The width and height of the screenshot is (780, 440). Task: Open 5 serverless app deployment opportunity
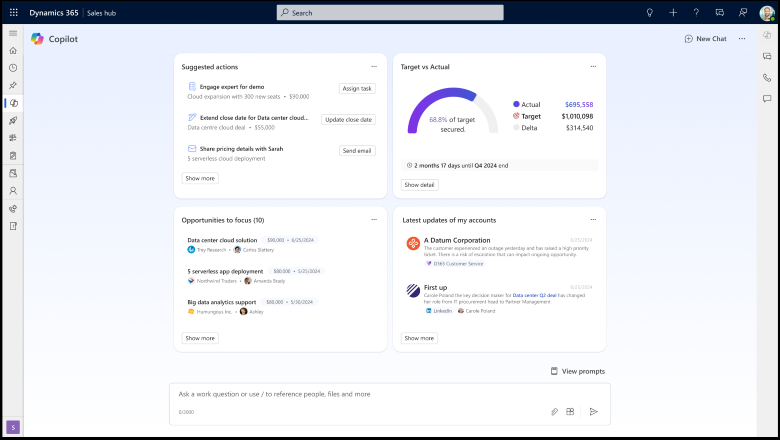(225, 271)
